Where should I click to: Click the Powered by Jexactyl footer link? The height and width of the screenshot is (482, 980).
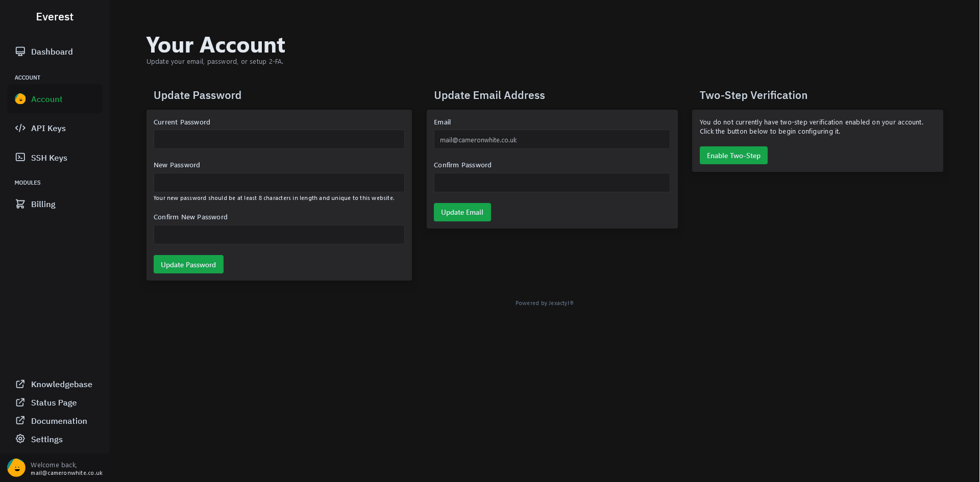point(545,303)
